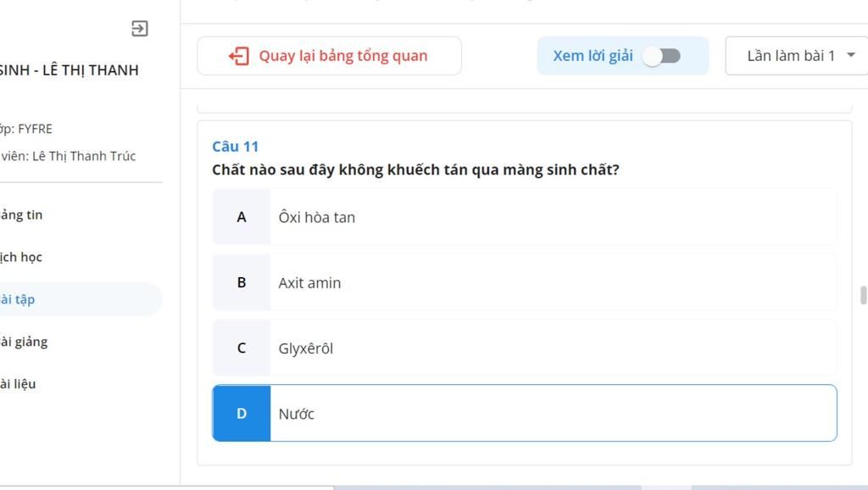Click the letter C option box
868x490 pixels.
pyautogui.click(x=242, y=348)
